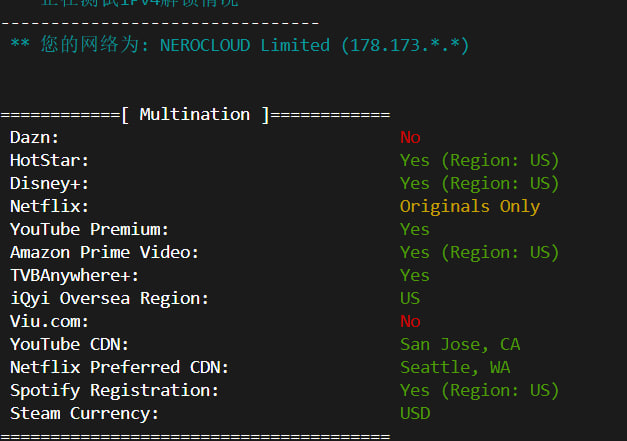
Task: Click the TVBAnywhere+ label
Action: [75, 276]
